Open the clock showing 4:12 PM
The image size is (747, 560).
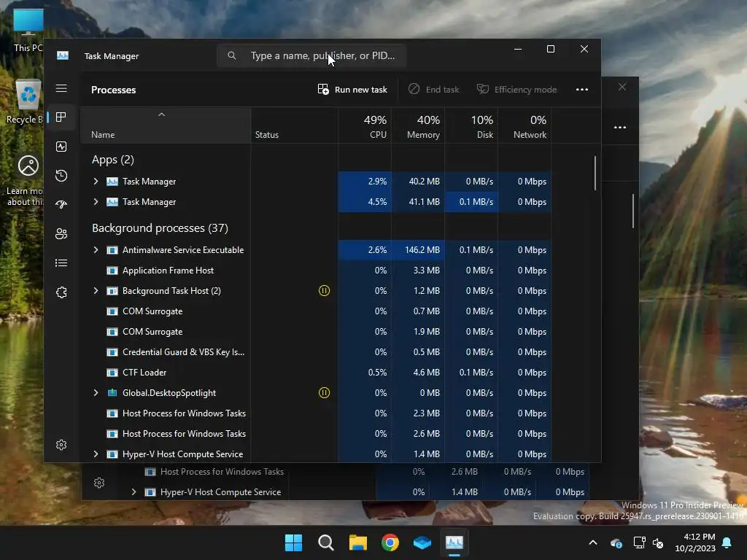(x=695, y=542)
